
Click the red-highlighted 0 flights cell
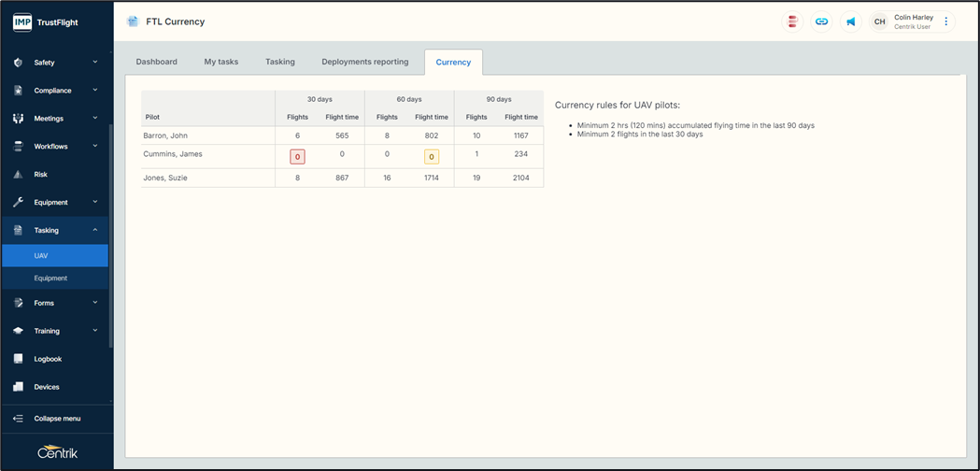click(297, 157)
